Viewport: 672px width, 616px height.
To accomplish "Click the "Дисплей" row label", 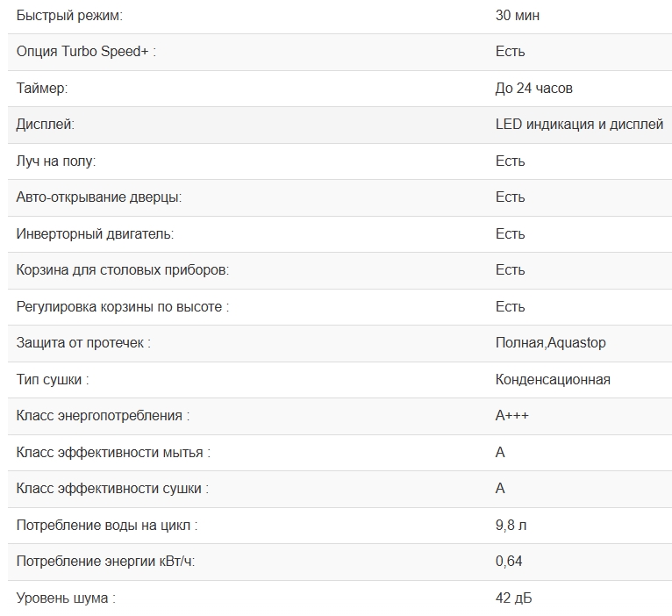I will 45,125.
